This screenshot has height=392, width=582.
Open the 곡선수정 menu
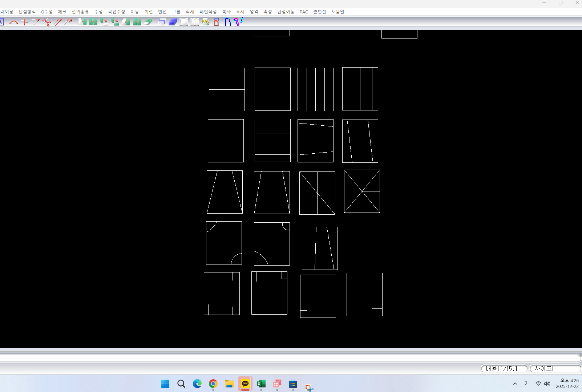pyautogui.click(x=116, y=12)
